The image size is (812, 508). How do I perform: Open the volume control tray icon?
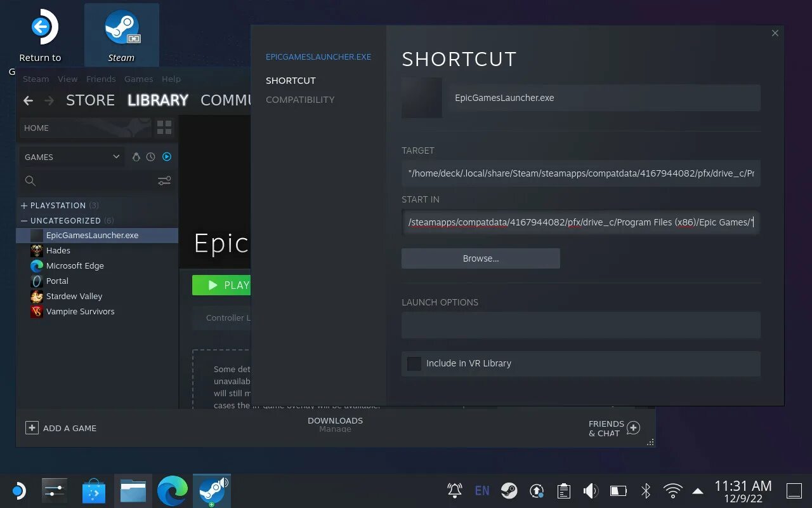[x=591, y=490]
